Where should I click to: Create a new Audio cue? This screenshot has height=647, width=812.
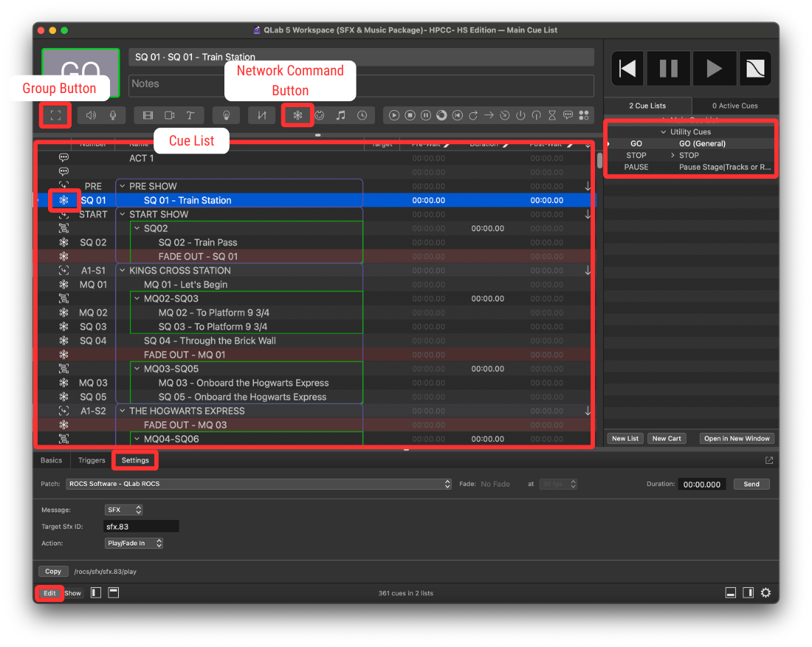(x=92, y=115)
